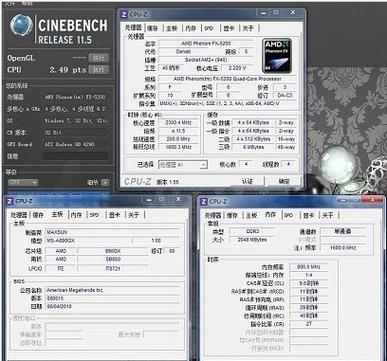Click the 890GX chipset field

(113, 251)
